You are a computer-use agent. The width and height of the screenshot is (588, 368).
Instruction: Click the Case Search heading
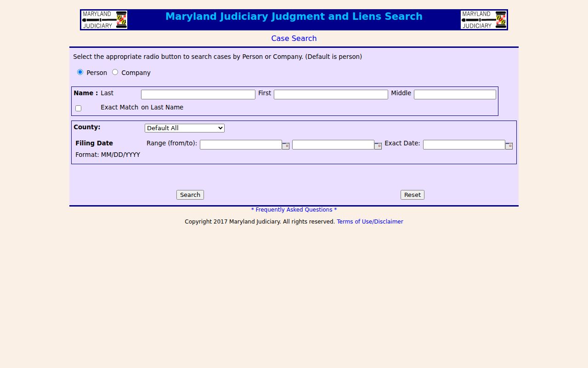[x=294, y=39]
